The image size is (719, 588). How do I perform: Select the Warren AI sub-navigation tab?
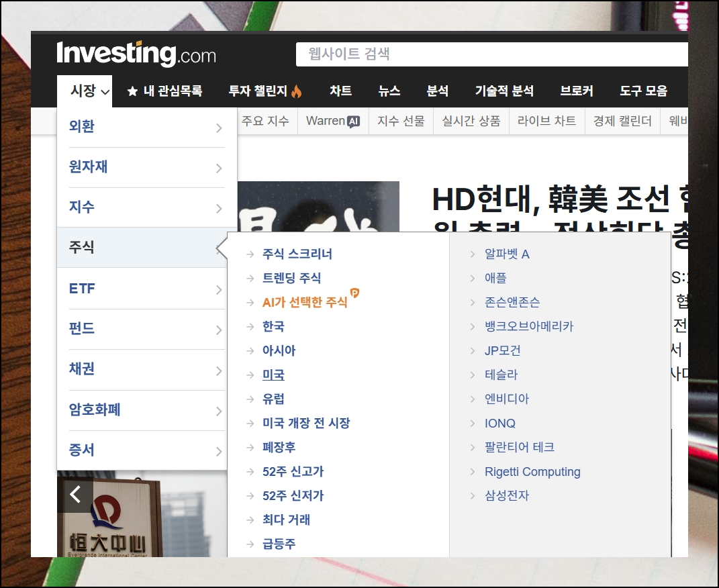333,121
